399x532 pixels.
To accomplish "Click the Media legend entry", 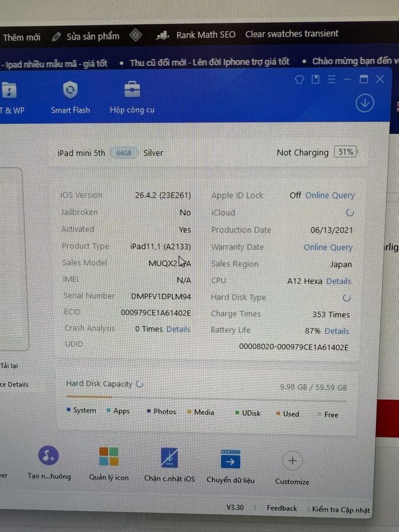I will [201, 412].
